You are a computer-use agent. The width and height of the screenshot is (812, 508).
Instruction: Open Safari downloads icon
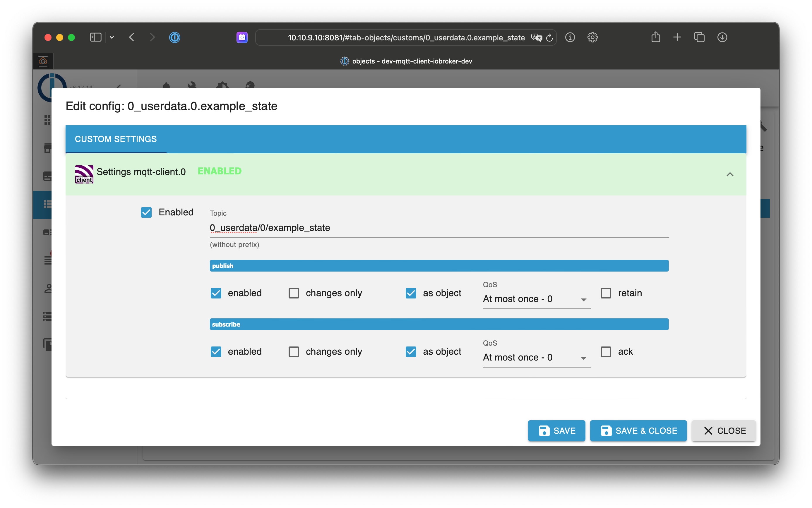click(x=722, y=37)
